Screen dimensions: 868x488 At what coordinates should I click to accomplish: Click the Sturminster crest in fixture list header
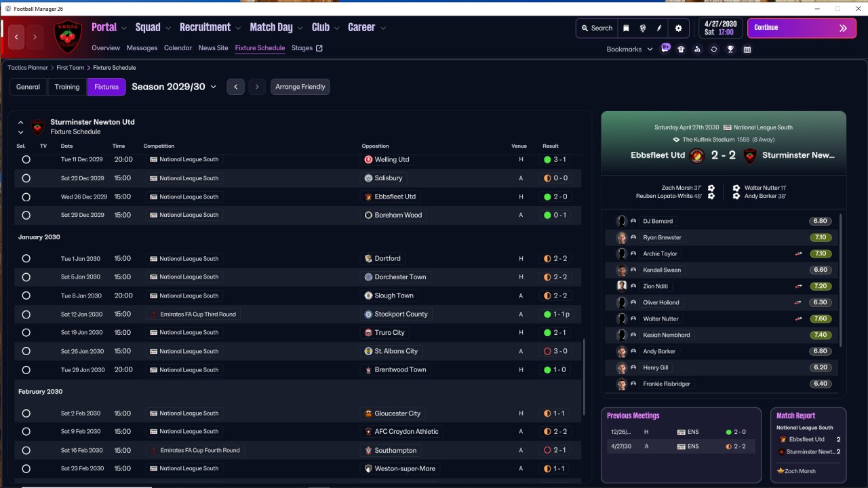38,127
